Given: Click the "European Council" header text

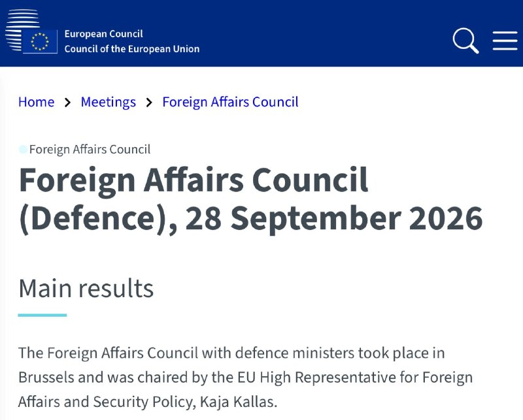Looking at the screenshot, I should [104, 34].
